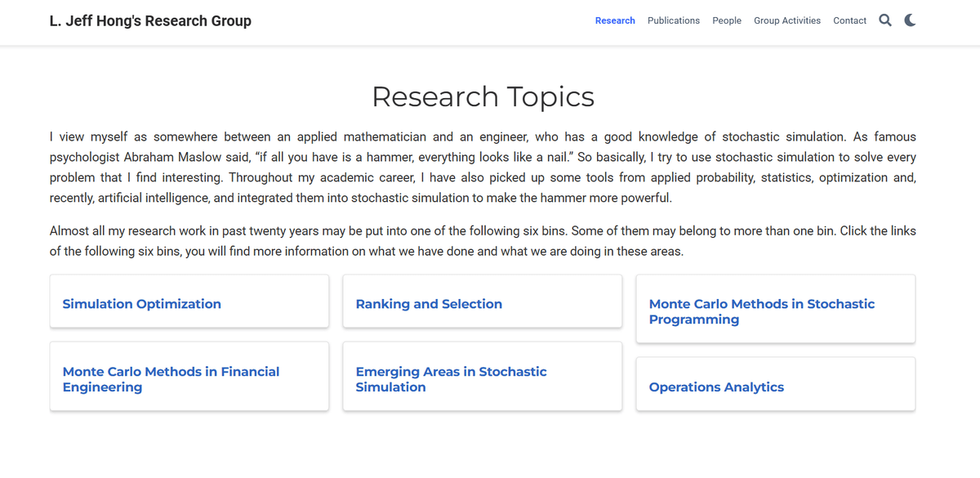This screenshot has width=980, height=478.
Task: Open the Group Activities menu item
Action: click(787, 20)
